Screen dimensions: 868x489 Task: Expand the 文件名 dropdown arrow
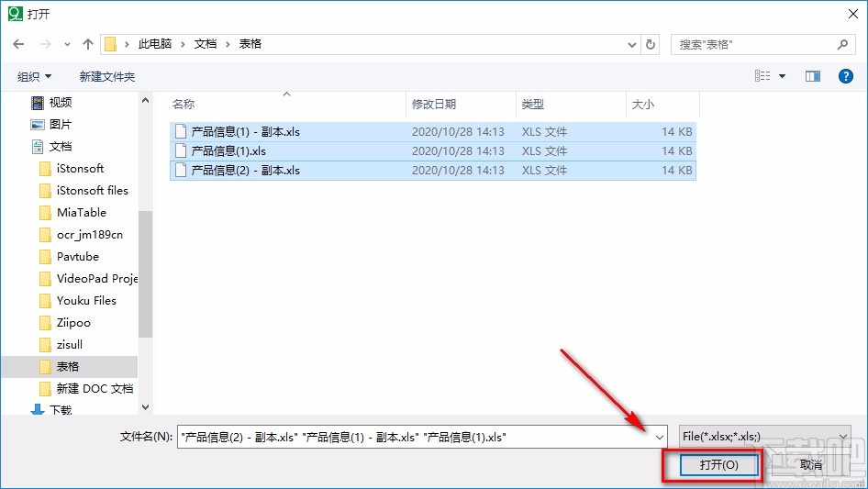pos(660,437)
